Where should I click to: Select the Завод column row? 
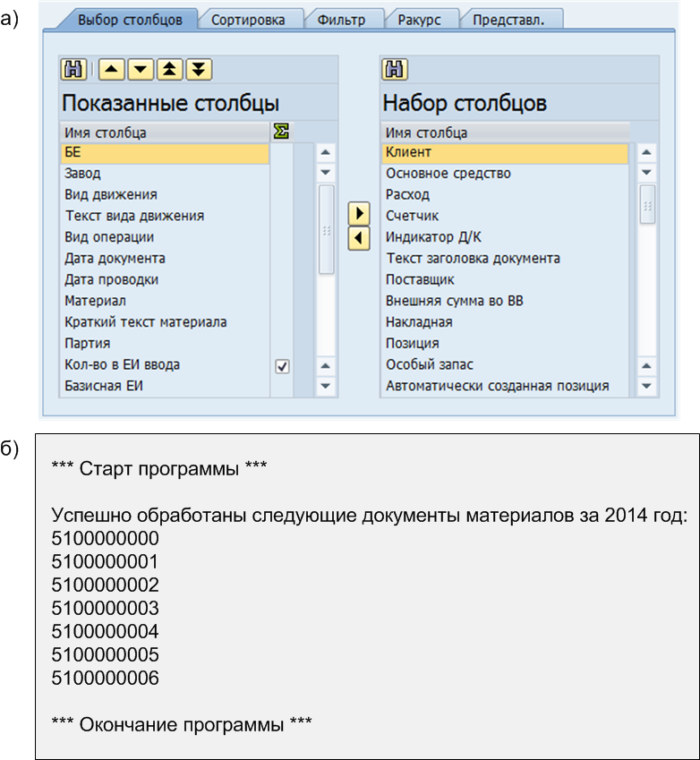click(x=165, y=174)
